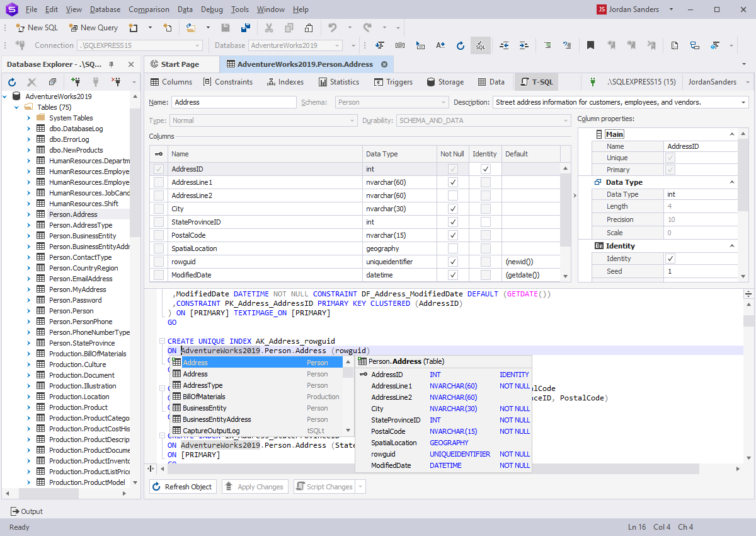Click the Refresh icon in Database Explorer
The height and width of the screenshot is (536, 756).
coord(12,82)
